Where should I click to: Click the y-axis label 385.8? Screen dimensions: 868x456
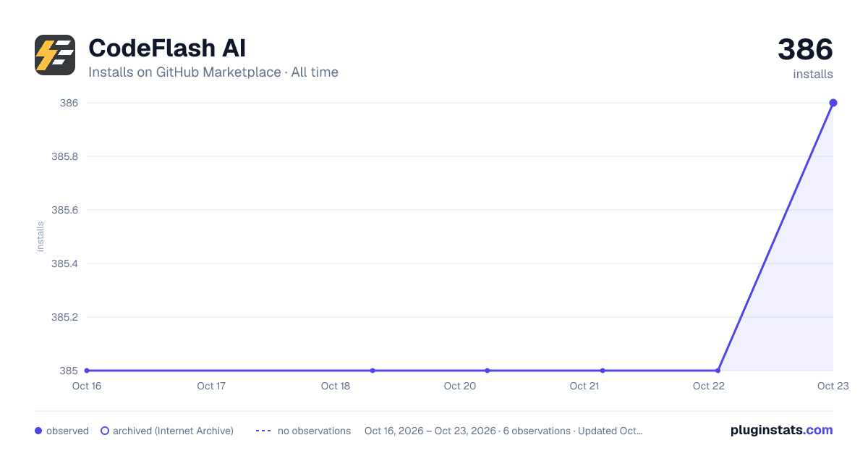pyautogui.click(x=64, y=156)
